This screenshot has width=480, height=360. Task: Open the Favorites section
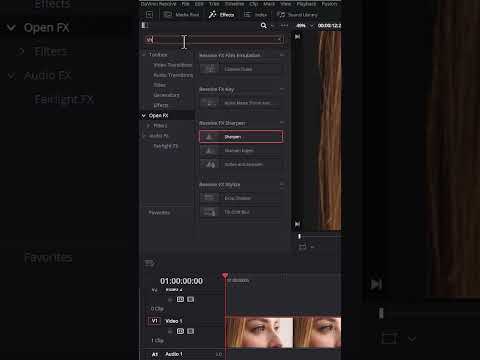(x=159, y=212)
